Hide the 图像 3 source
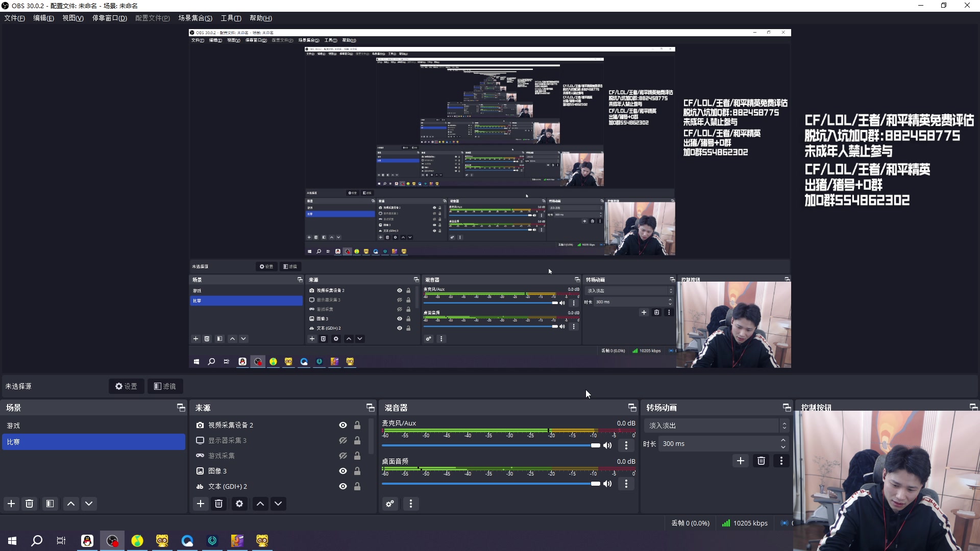Viewport: 980px width, 551px height. coord(343,471)
